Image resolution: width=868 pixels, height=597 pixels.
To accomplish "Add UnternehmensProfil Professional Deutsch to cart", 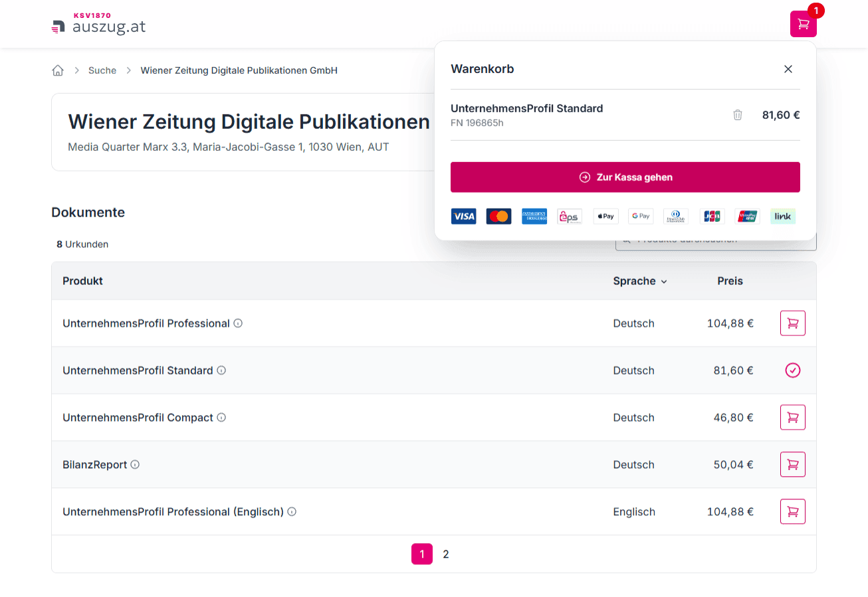I will tap(792, 323).
